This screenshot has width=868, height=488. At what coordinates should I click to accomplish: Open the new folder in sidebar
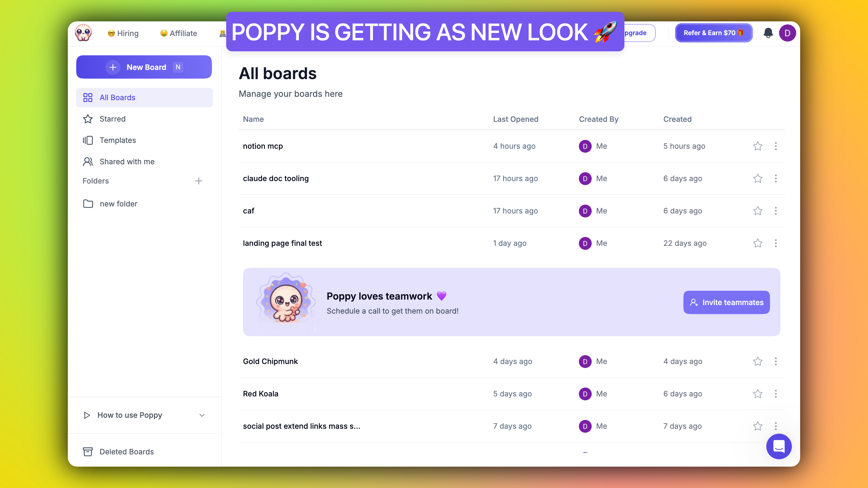pos(118,204)
